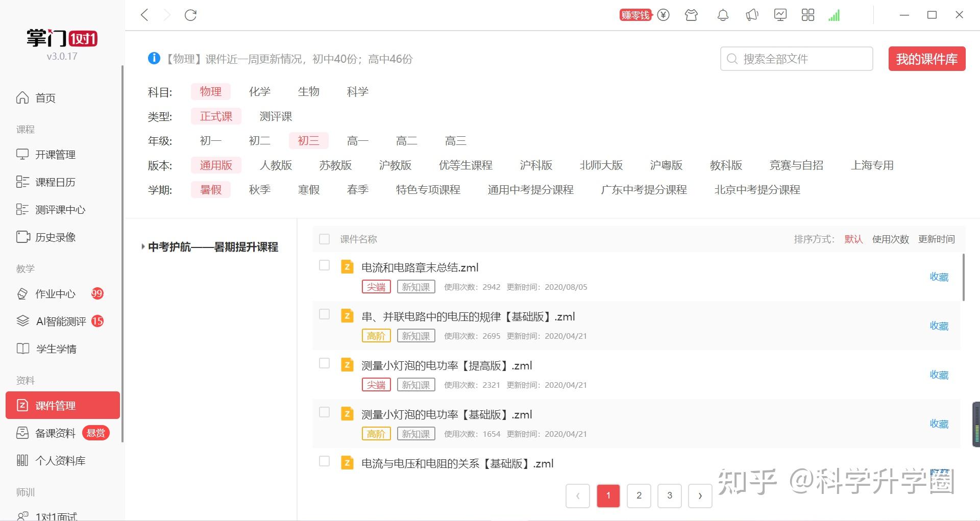Click the AI智能测评 layers icon
Screen dimensions: 980x521
(x=23, y=321)
